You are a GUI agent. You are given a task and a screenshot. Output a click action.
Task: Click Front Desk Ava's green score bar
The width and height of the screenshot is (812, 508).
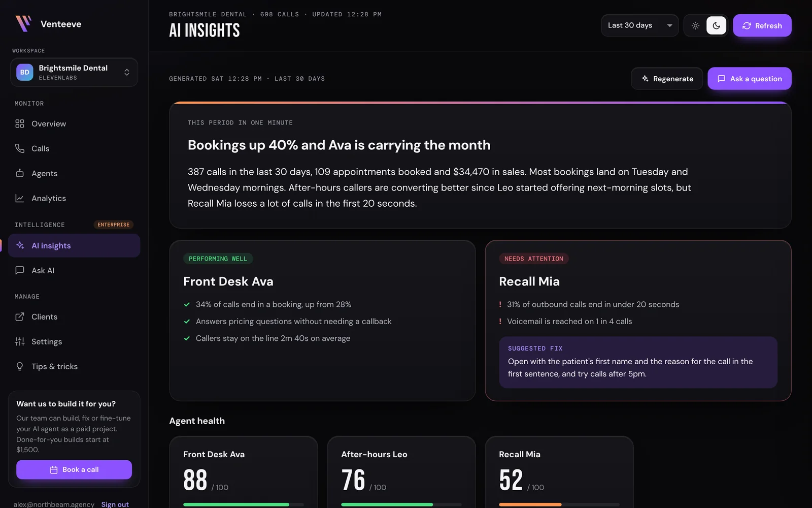[x=236, y=504]
